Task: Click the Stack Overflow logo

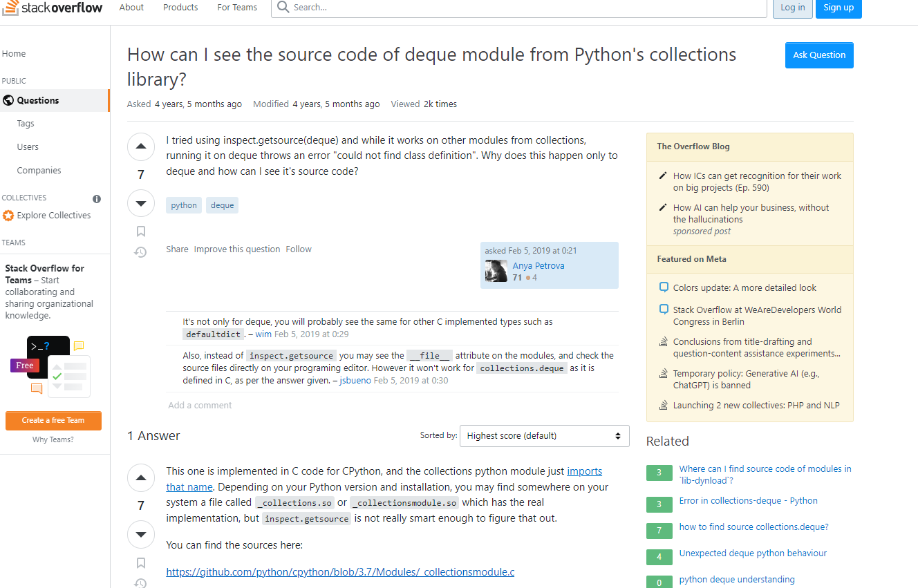Action: 53,8
